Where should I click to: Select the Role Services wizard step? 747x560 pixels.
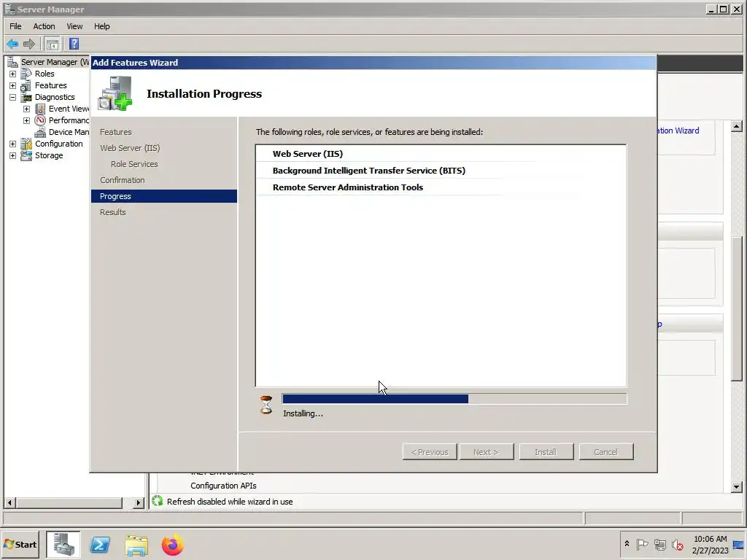(134, 164)
